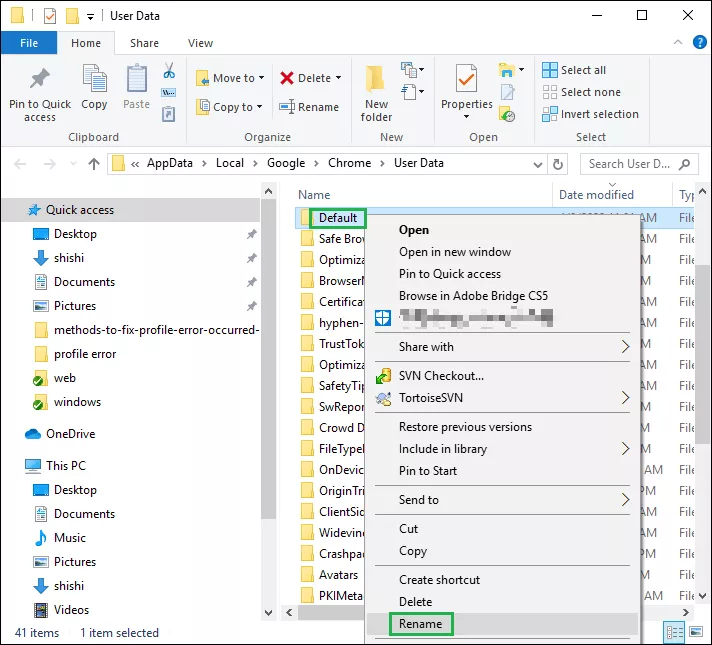Click the Properties checkmark icon
Image resolution: width=712 pixels, height=645 pixels.
[x=466, y=79]
